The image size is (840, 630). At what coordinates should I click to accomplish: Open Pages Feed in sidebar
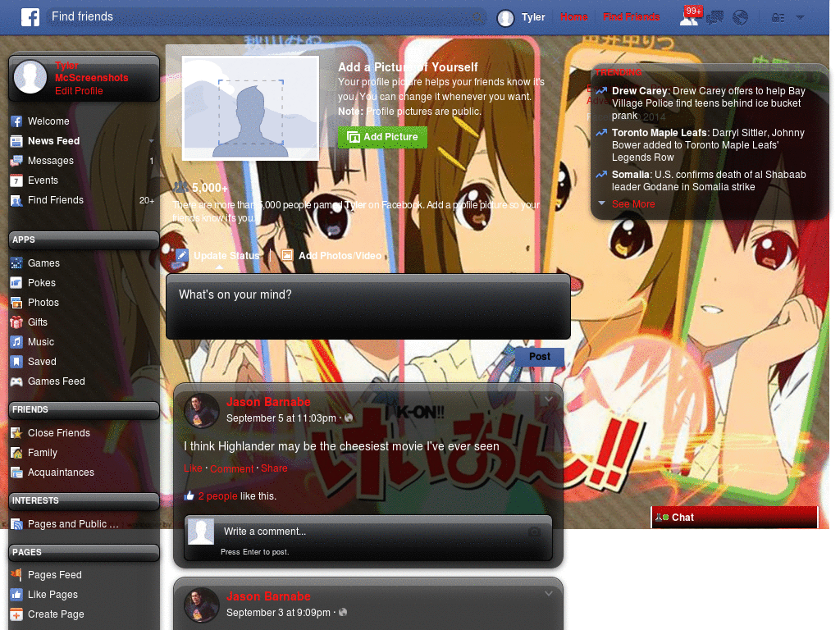click(55, 575)
